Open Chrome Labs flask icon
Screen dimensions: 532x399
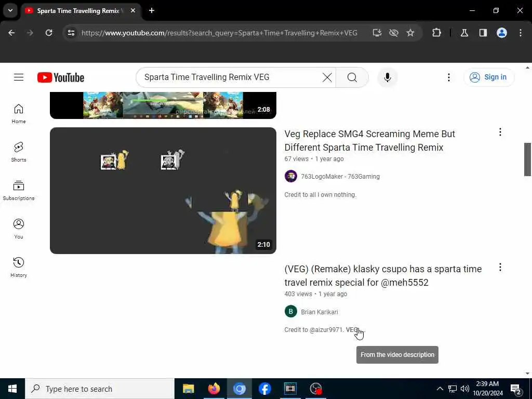tap(464, 33)
